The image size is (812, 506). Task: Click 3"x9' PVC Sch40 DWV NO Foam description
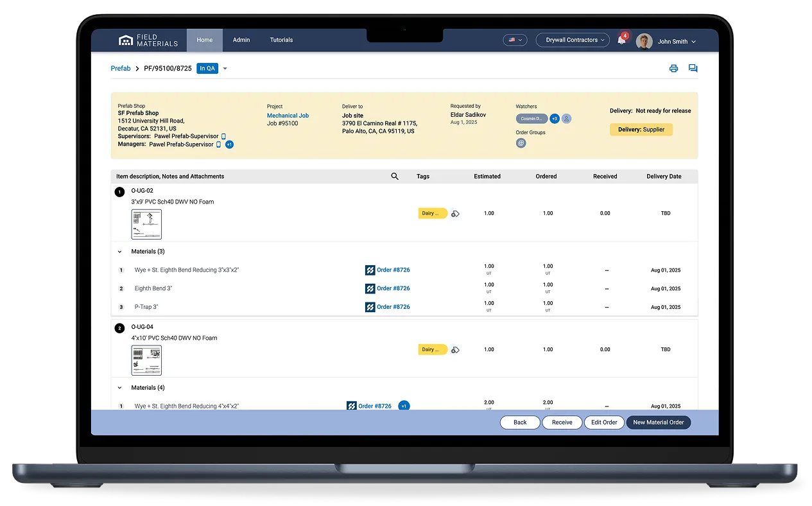[x=173, y=202]
